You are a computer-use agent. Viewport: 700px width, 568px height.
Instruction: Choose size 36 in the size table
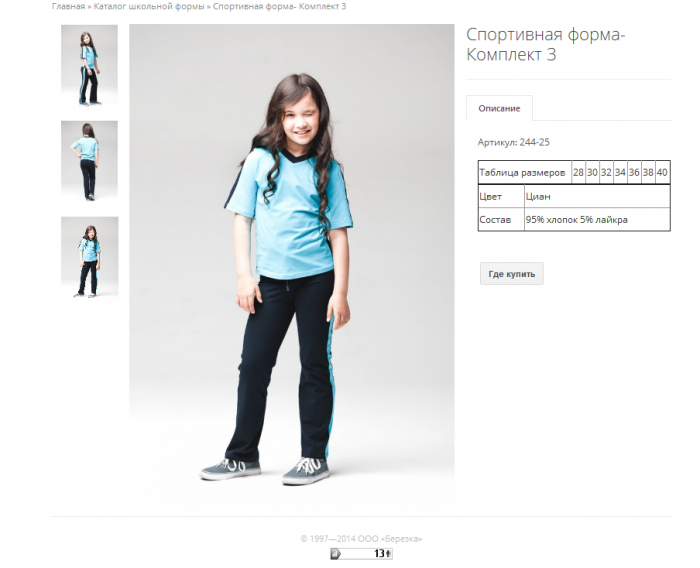[634, 172]
